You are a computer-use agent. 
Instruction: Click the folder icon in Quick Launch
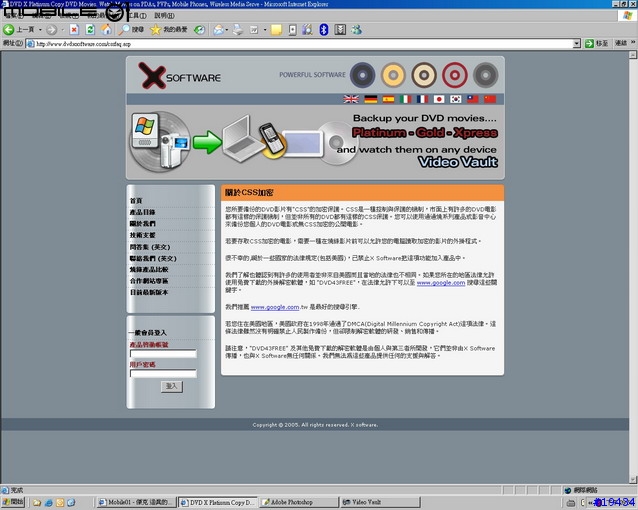pos(37,502)
